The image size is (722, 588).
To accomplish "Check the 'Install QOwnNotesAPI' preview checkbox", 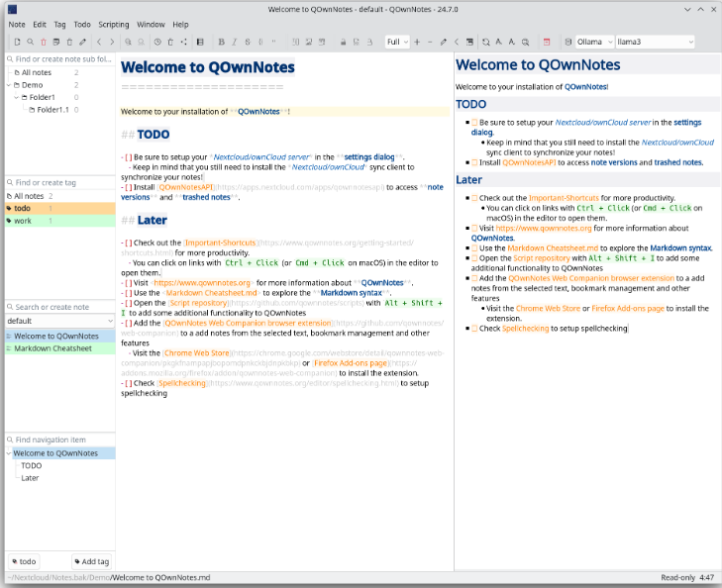I will click(474, 162).
